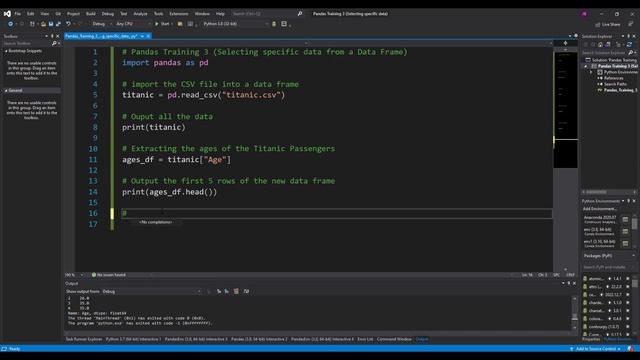Image resolution: width=640 pixels, height=360 pixels.
Task: Open the Show output from Debug dropdown
Action: tap(151, 291)
